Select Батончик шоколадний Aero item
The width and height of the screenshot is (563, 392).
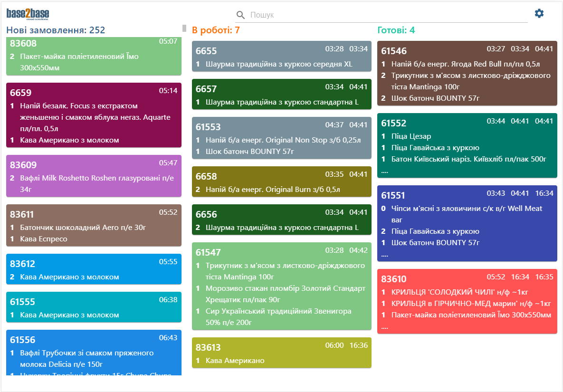[83, 227]
